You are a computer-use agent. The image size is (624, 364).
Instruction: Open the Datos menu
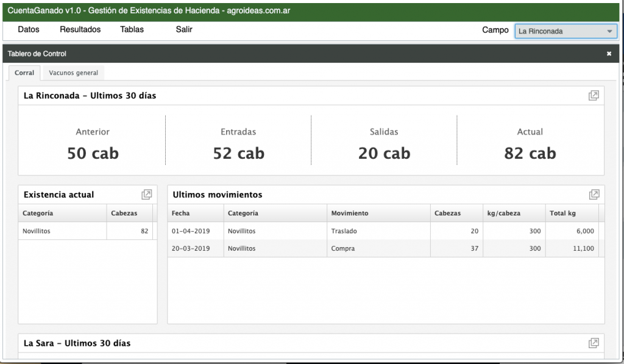29,29
